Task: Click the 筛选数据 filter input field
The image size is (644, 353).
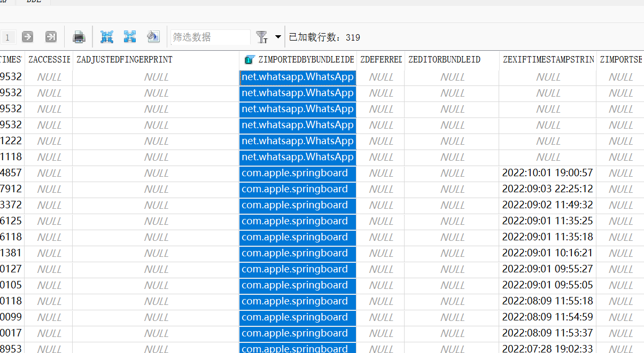Action: [x=210, y=37]
